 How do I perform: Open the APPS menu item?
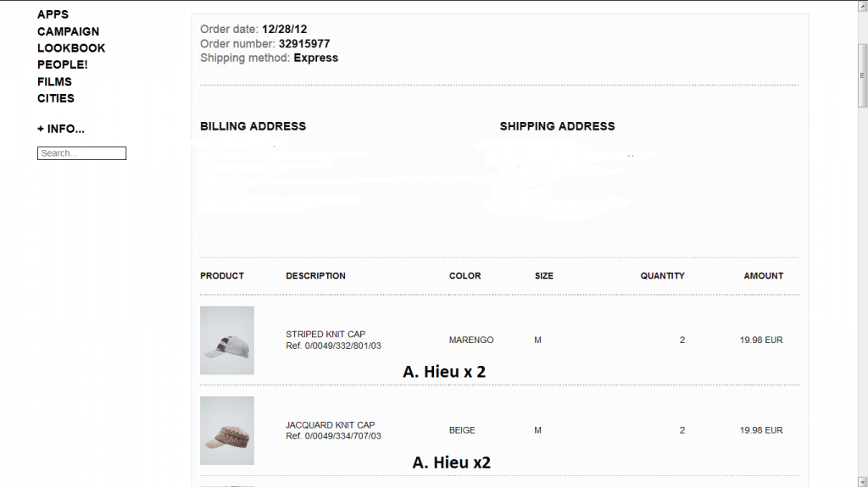pyautogui.click(x=53, y=14)
